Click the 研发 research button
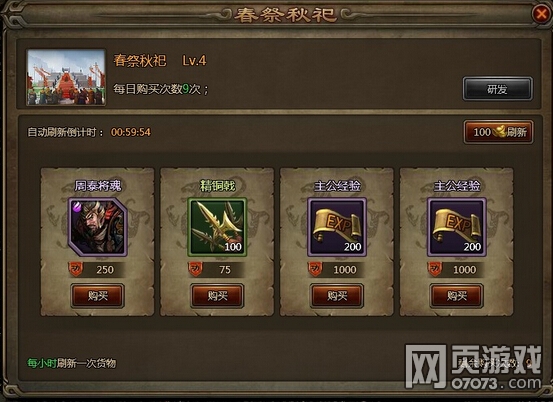Viewport: 553px width, 402px height. click(x=497, y=89)
